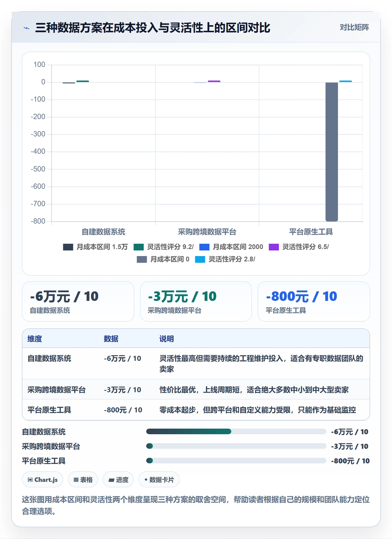Image resolution: width=392 pixels, height=539 pixels.
Task: Click the 采购跨境数据平台 x-axis label under the chart
Action: (207, 232)
